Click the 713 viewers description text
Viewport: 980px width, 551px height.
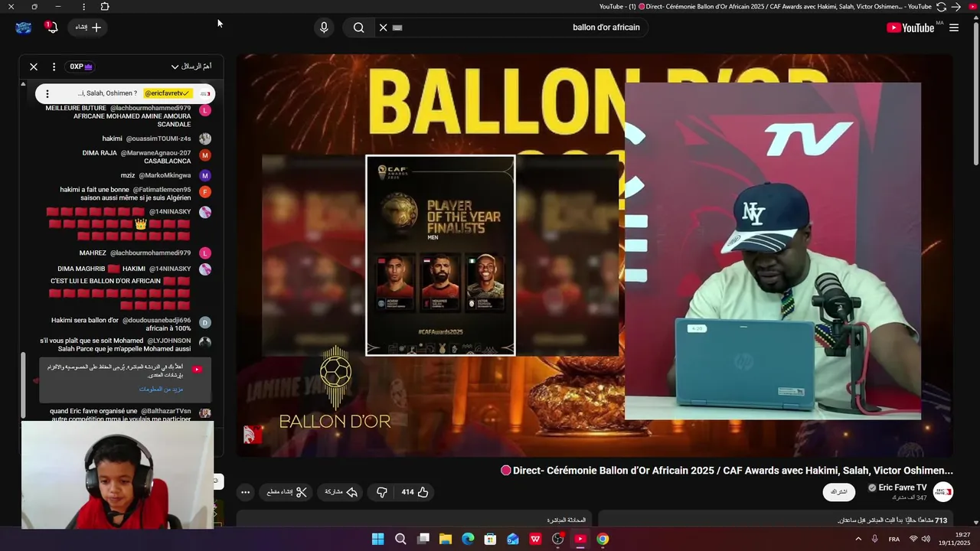tap(892, 520)
